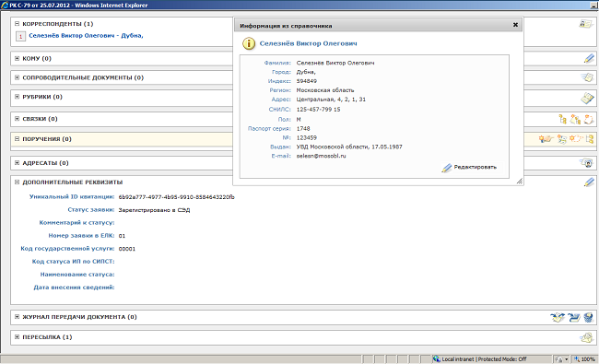Image resolution: width=599 pixels, height=364 pixels.
Task: Collapse the Поручения section
Action: pyautogui.click(x=17, y=139)
